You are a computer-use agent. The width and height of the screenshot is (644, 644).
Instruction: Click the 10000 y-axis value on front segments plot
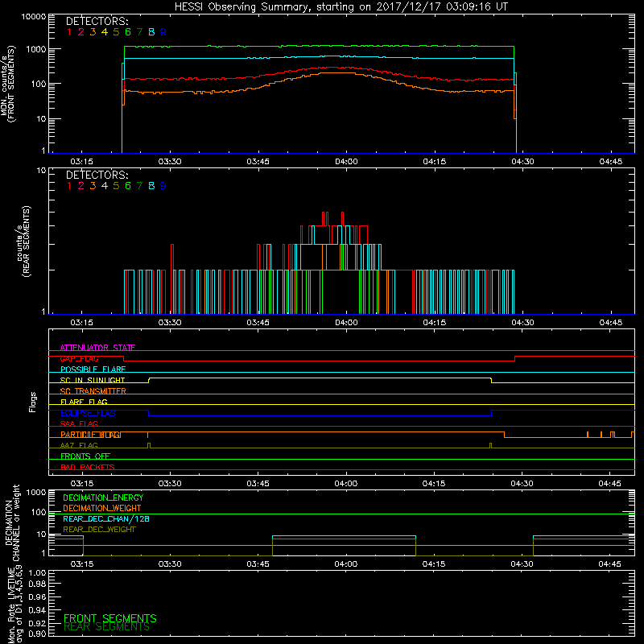click(34, 17)
